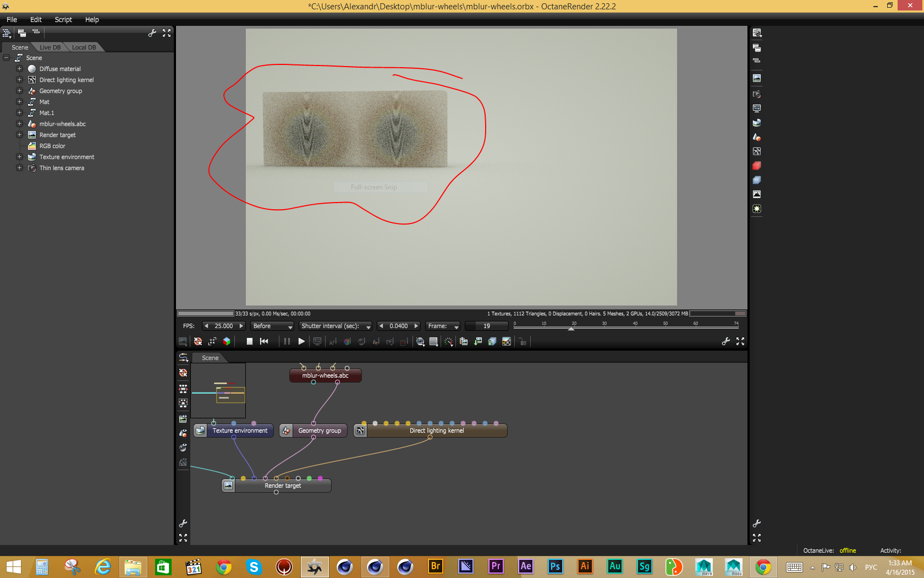Select the Render target node in graph
924x578 pixels.
276,486
